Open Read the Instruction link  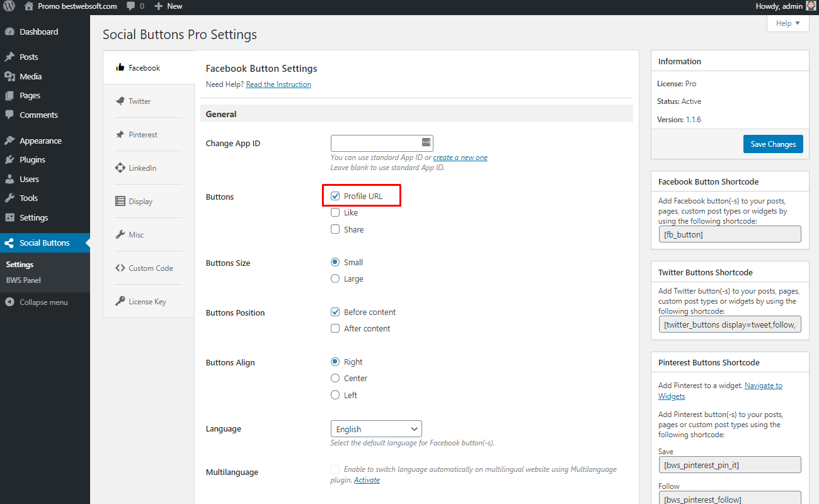coord(278,84)
